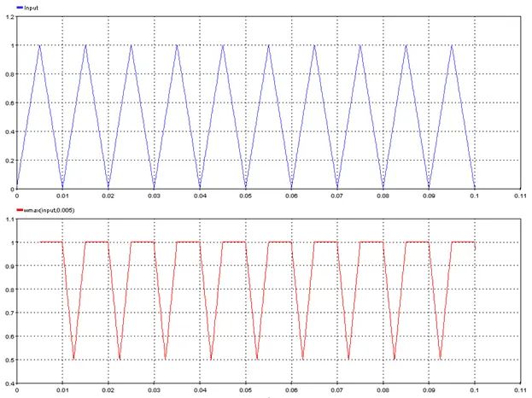The height and width of the screenshot is (398, 532).
Task: Click the blue Input legend color swatch
Action: pos(20,8)
